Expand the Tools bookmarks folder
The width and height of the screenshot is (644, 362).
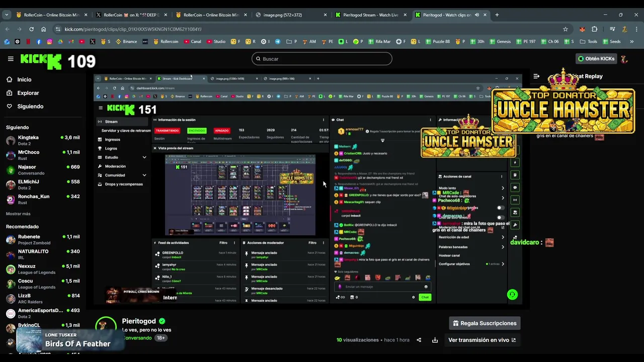(x=588, y=42)
